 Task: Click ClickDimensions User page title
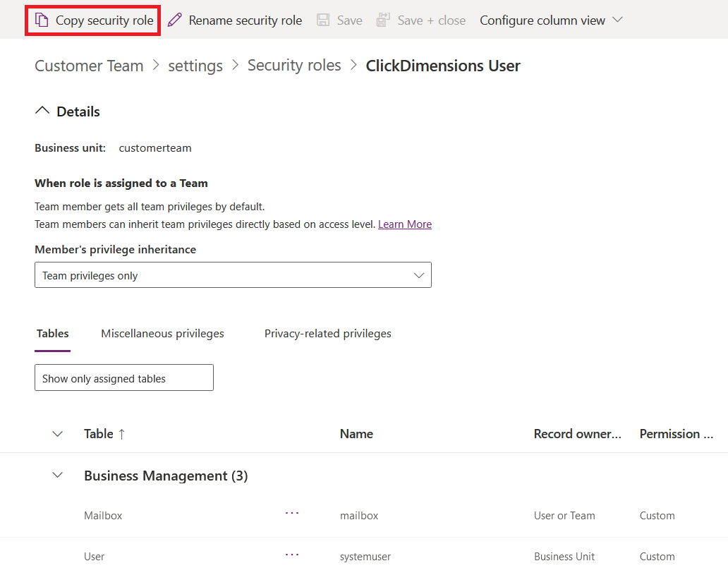click(443, 66)
